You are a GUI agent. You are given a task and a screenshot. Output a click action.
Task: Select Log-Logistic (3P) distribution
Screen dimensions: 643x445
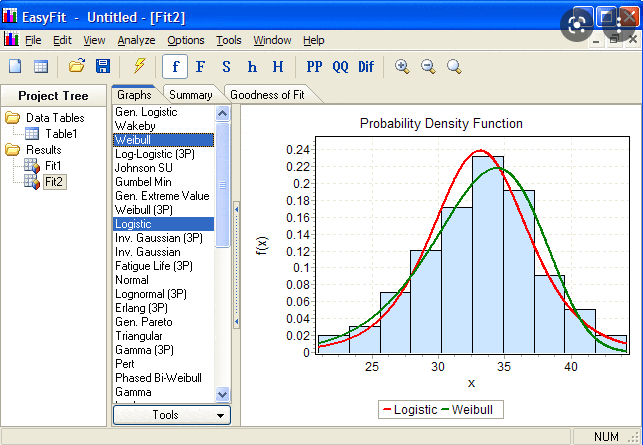[163, 154]
